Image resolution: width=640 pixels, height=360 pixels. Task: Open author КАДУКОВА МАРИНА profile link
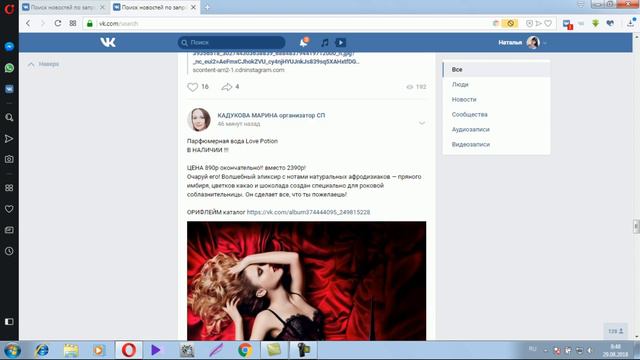[271, 116]
